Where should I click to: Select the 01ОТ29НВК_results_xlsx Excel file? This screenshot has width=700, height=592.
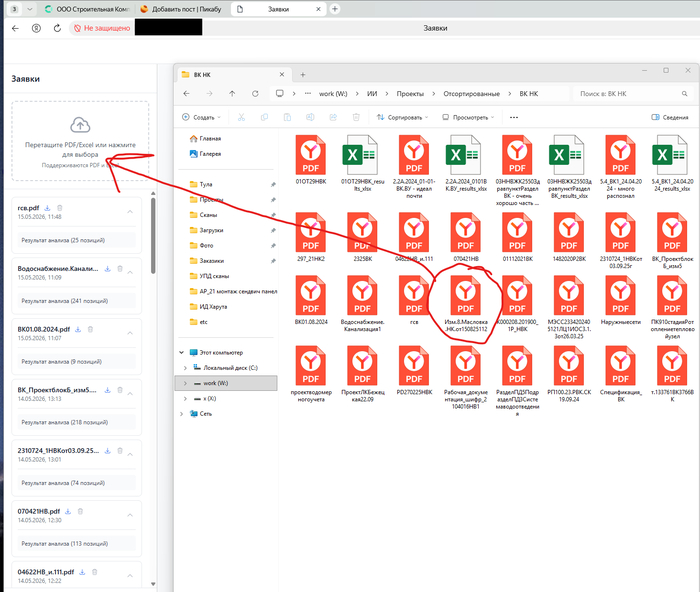pos(362,163)
